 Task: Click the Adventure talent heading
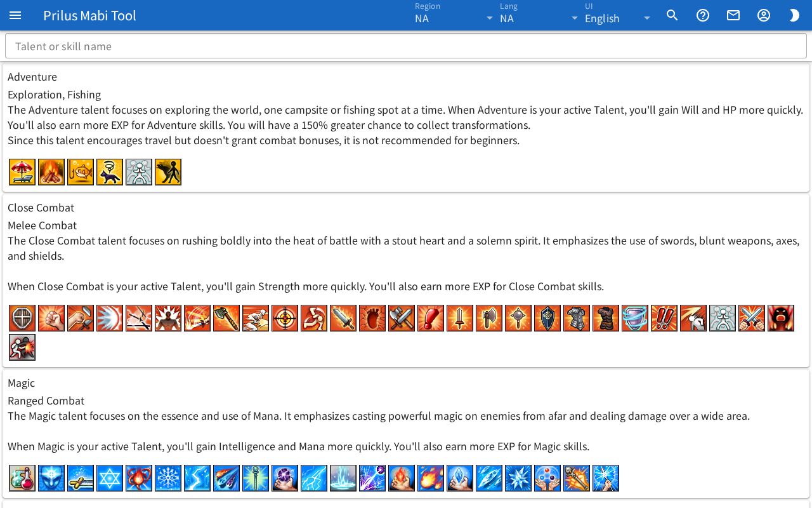(x=32, y=77)
